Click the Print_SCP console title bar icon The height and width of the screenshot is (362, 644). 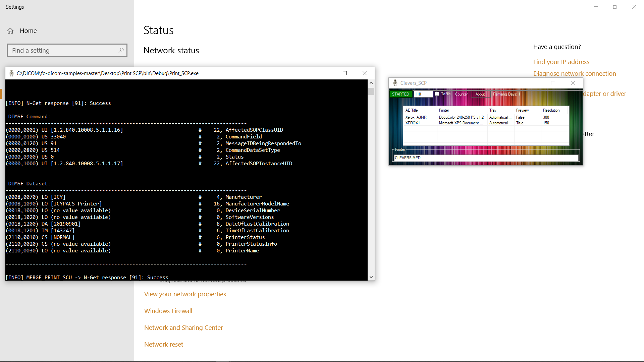click(x=11, y=73)
